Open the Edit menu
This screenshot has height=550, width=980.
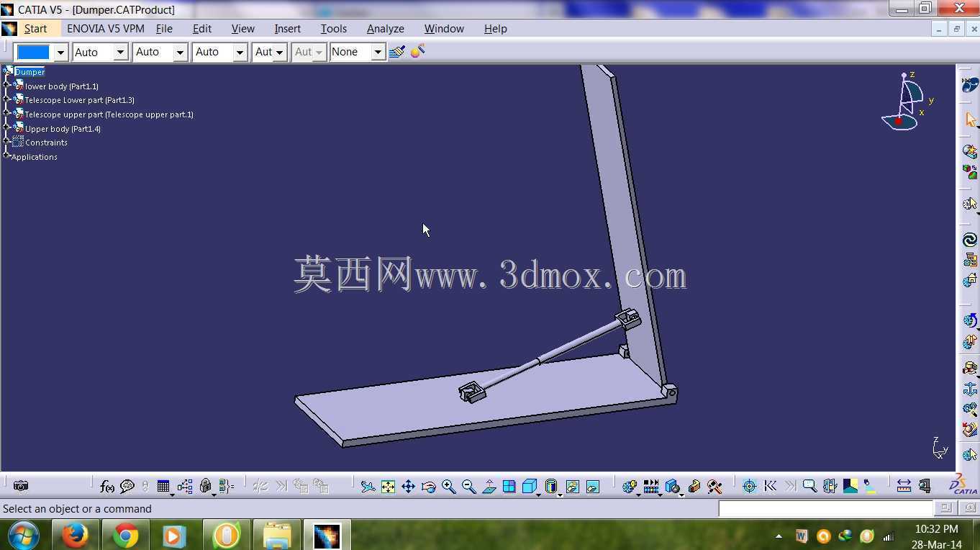point(201,29)
